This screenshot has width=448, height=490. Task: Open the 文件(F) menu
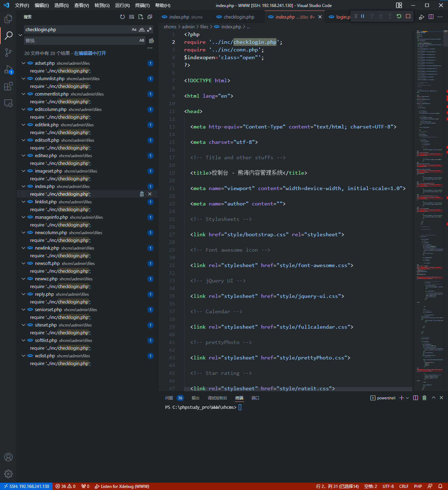tap(22, 5)
